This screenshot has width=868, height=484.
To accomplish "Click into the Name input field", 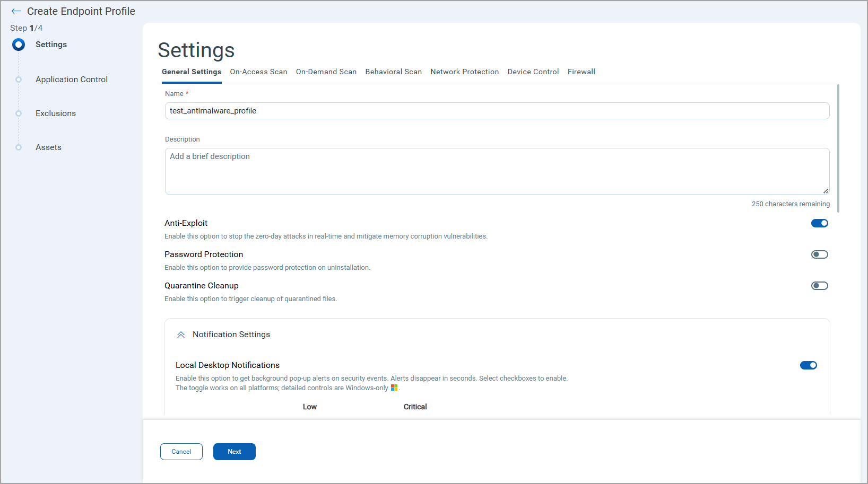I will point(497,111).
